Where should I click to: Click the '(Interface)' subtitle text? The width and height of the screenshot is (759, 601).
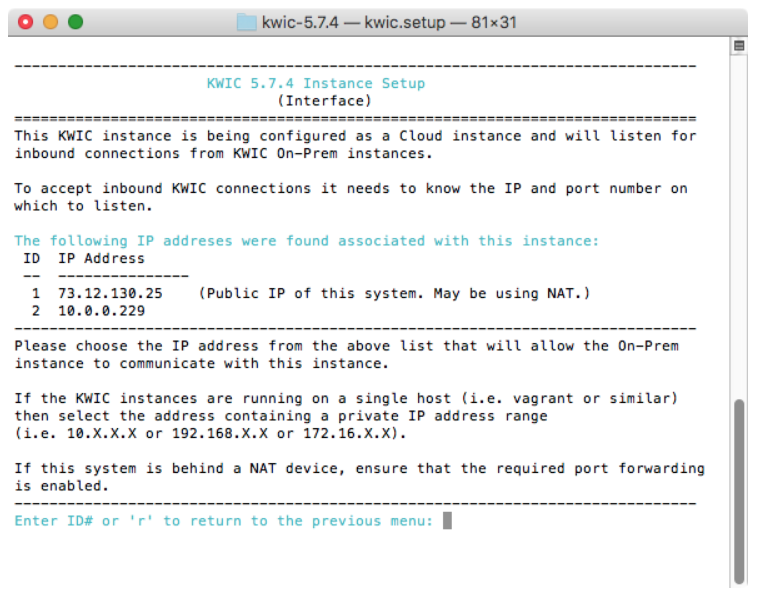tap(325, 101)
